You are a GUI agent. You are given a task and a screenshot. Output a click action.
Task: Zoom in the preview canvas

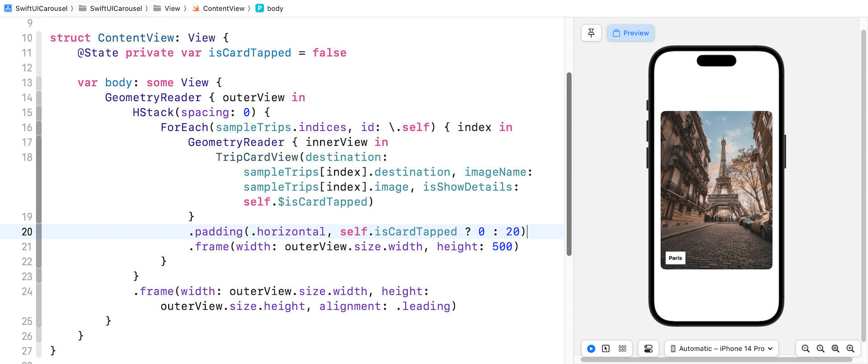point(850,349)
